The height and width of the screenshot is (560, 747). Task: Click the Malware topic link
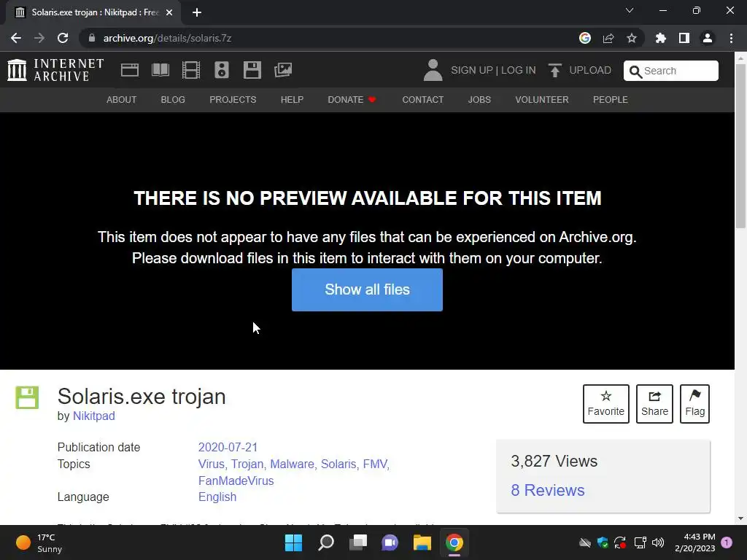pyautogui.click(x=293, y=464)
